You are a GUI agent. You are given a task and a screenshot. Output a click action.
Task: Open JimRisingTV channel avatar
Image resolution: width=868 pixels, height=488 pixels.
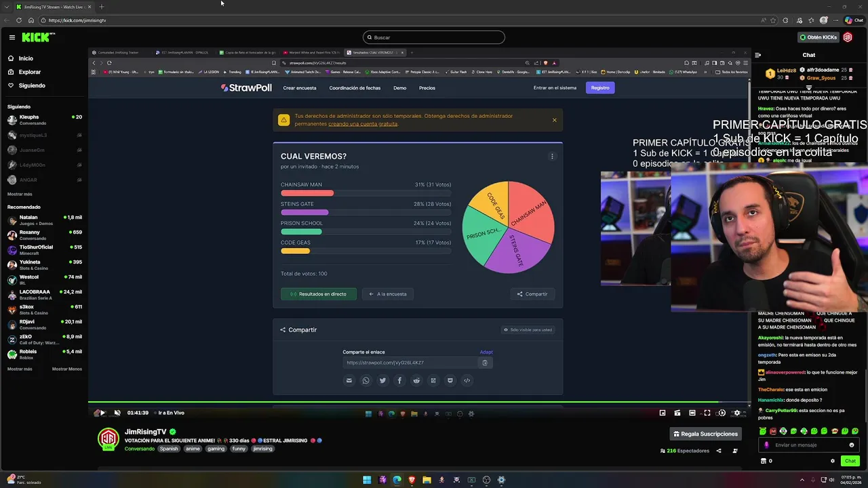point(108,439)
